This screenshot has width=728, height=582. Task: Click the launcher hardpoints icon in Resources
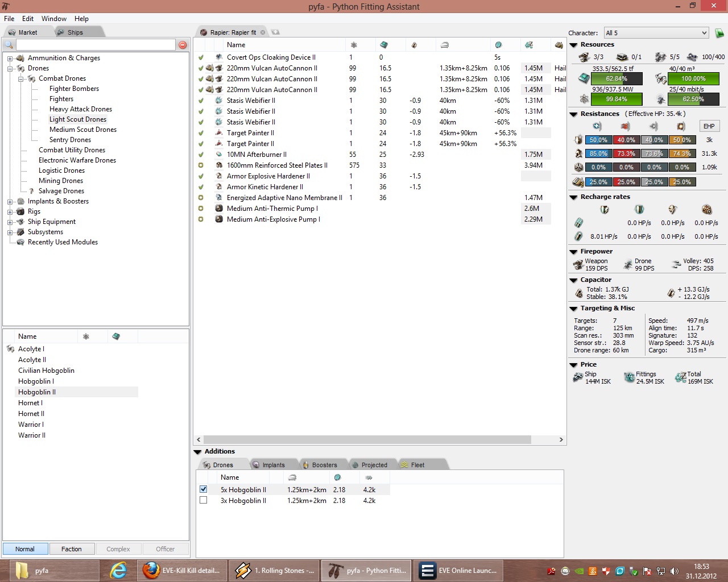point(622,57)
